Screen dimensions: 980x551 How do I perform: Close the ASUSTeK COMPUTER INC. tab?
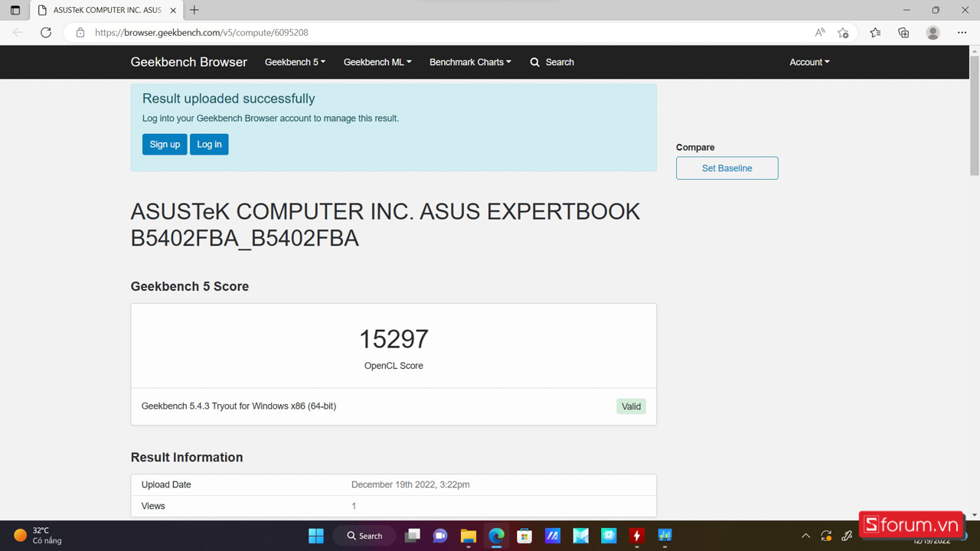coord(173,10)
